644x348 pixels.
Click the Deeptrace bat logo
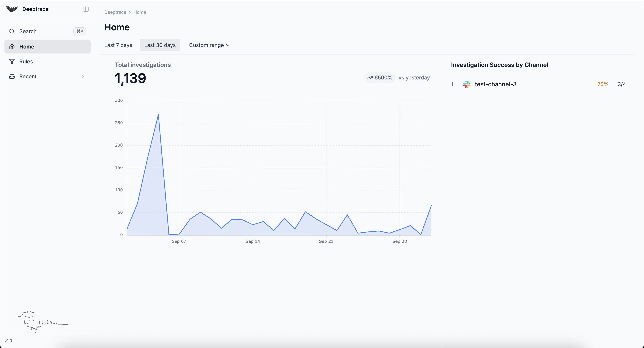coord(12,9)
